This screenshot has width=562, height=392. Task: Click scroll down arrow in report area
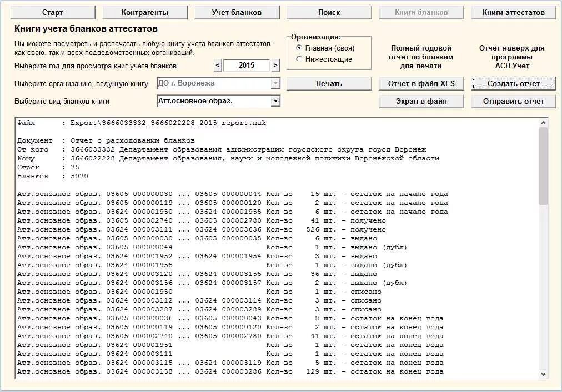click(x=543, y=374)
